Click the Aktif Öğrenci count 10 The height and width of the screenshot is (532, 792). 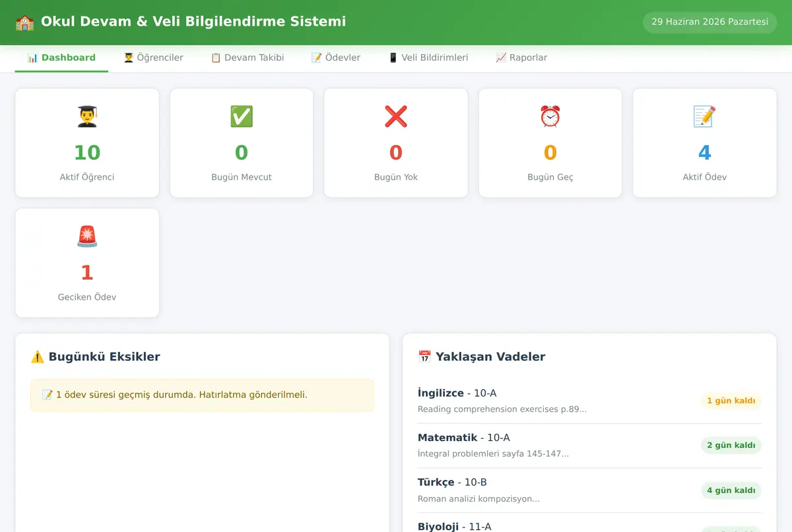[87, 152]
